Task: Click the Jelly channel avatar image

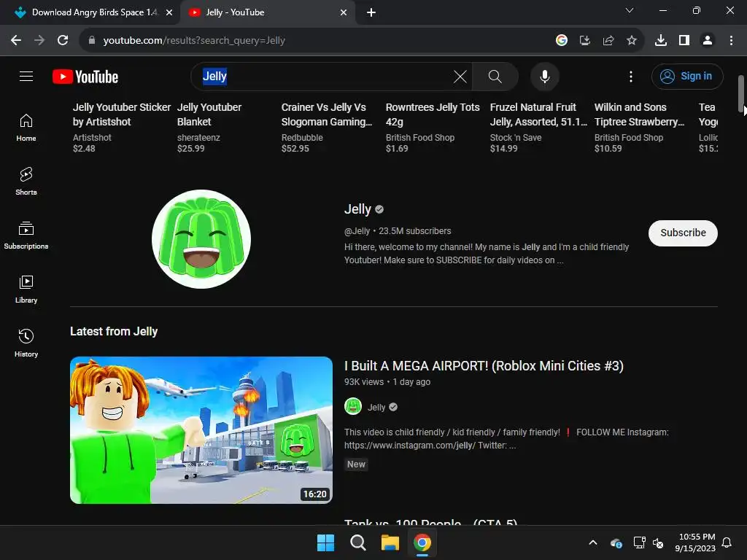Action: 201,239
